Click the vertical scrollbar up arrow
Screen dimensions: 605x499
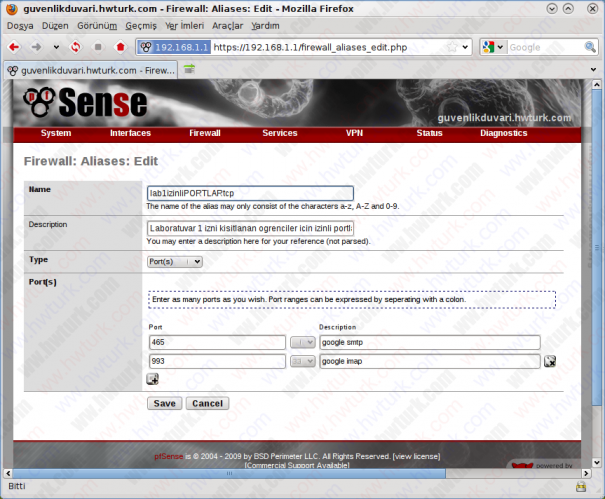pos(597,84)
